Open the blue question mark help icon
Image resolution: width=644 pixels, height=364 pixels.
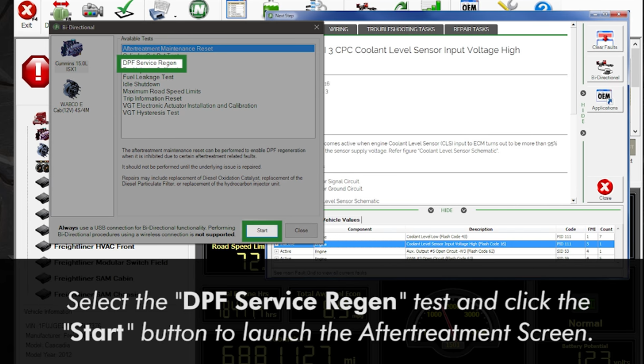tap(543, 6)
